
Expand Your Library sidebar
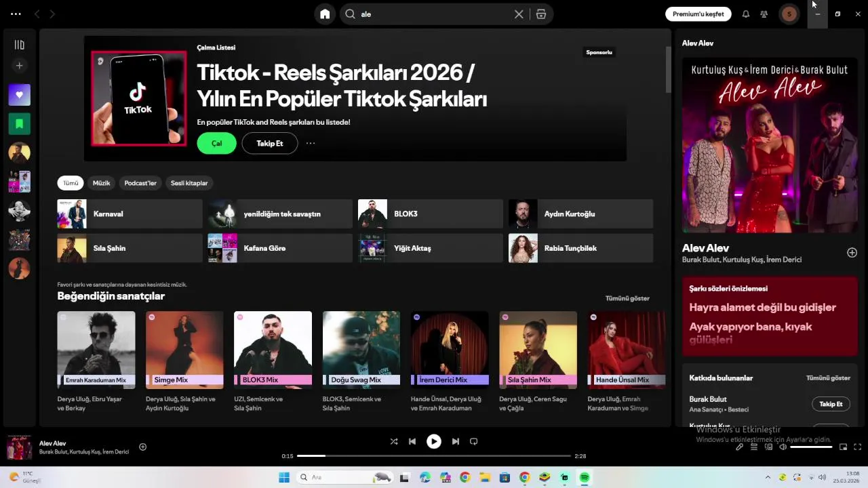point(19,45)
